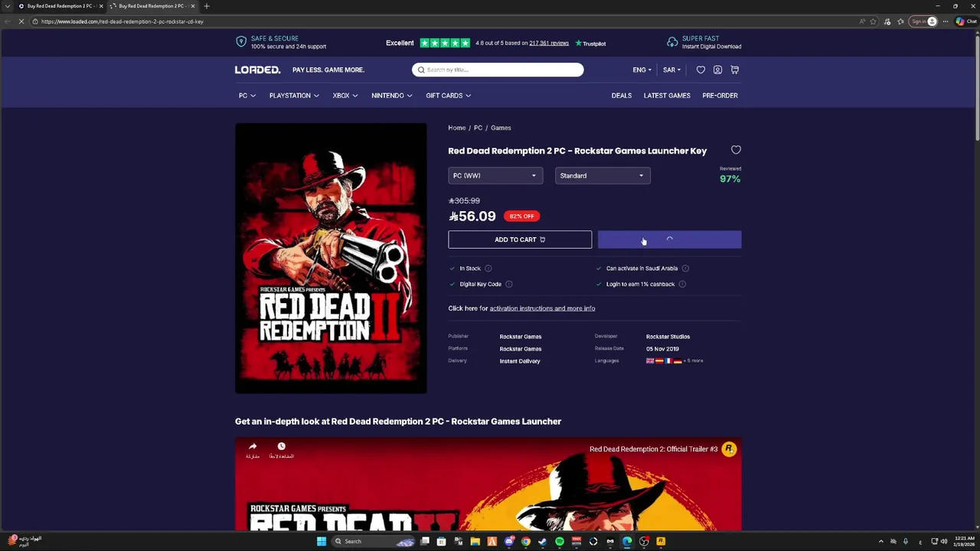This screenshot has width=980, height=551.
Task: Open account profile icon in header
Action: click(x=717, y=70)
